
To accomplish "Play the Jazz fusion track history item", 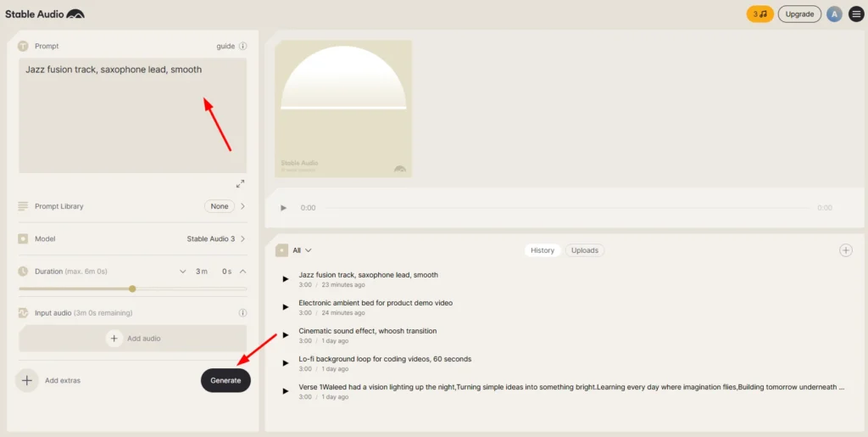I will click(x=286, y=279).
